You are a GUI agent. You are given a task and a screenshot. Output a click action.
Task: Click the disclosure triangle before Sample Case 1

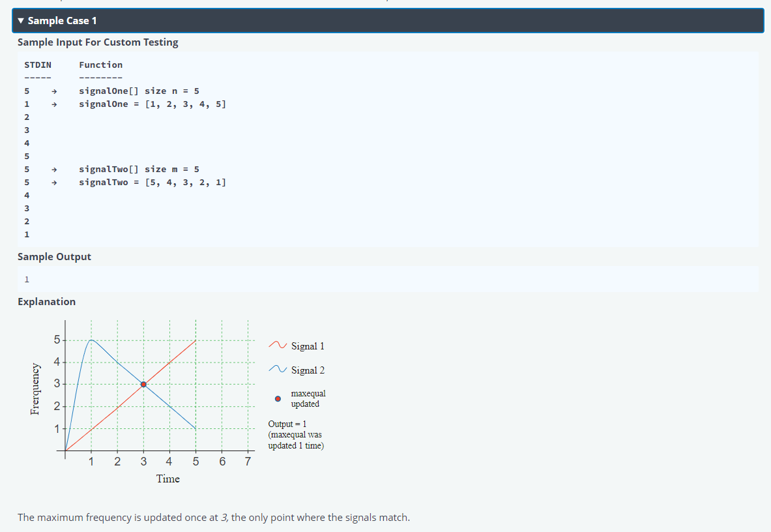21,20
